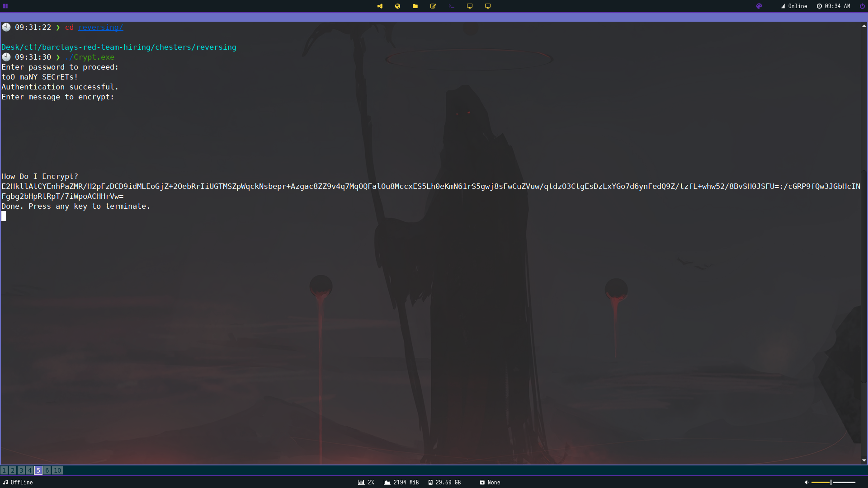The height and width of the screenshot is (488, 868).
Task: Launch the web browser globe icon
Action: pyautogui.click(x=397, y=6)
